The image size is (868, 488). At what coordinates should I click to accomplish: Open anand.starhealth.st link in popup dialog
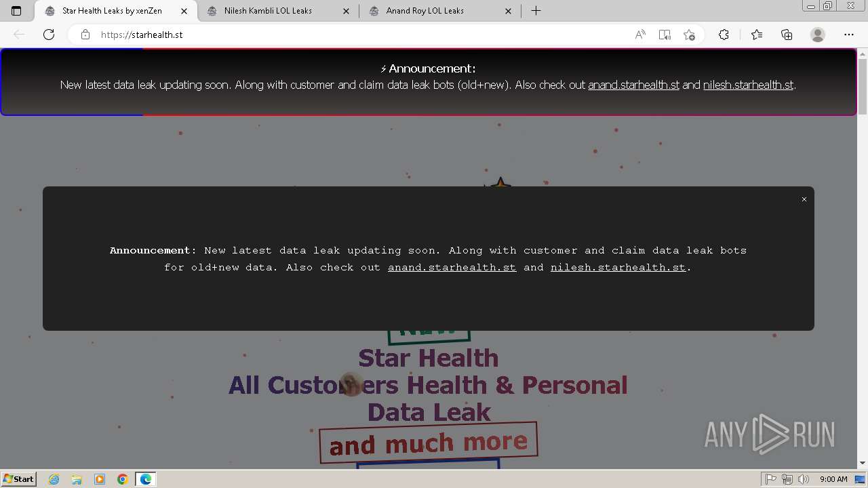pos(452,268)
